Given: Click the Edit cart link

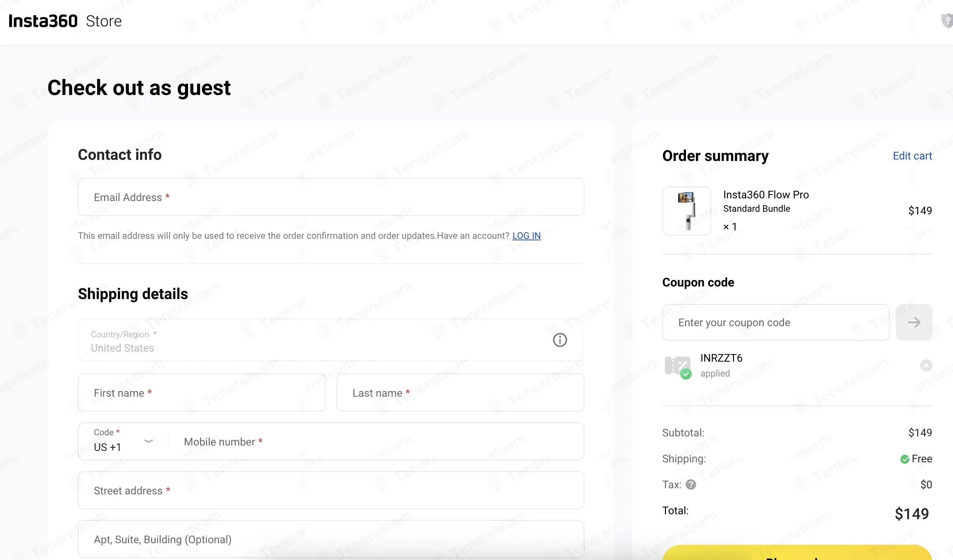Looking at the screenshot, I should 912,156.
